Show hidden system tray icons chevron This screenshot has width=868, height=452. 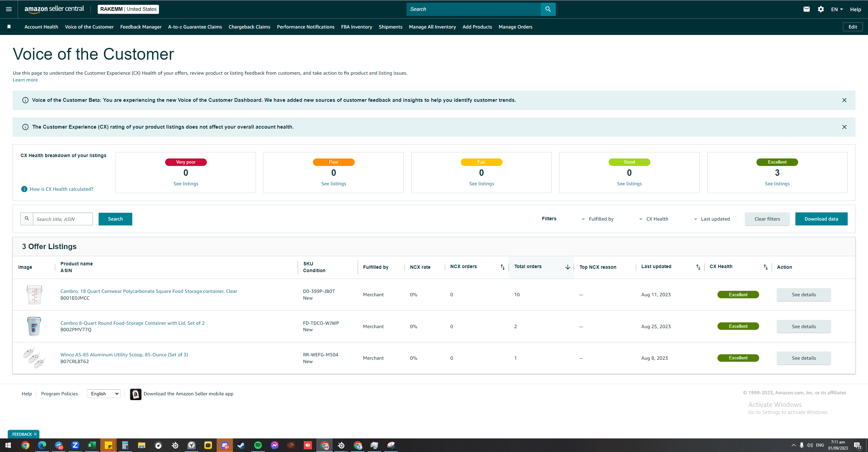[793, 445]
